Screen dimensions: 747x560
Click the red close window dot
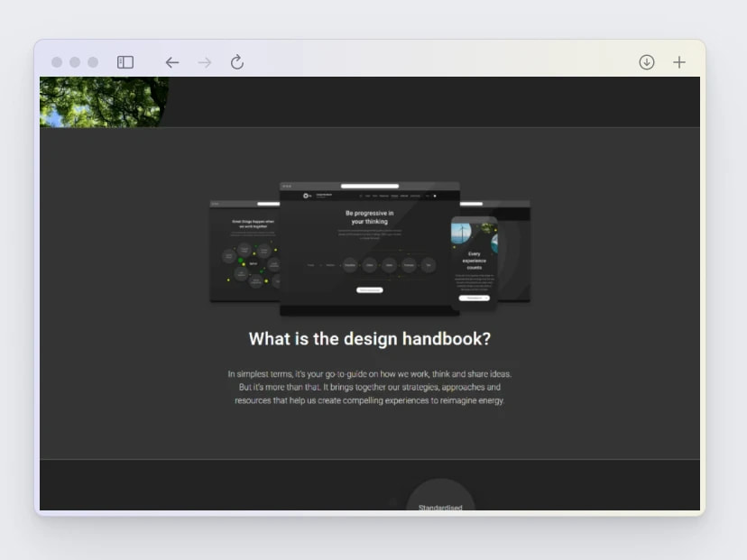[57, 62]
